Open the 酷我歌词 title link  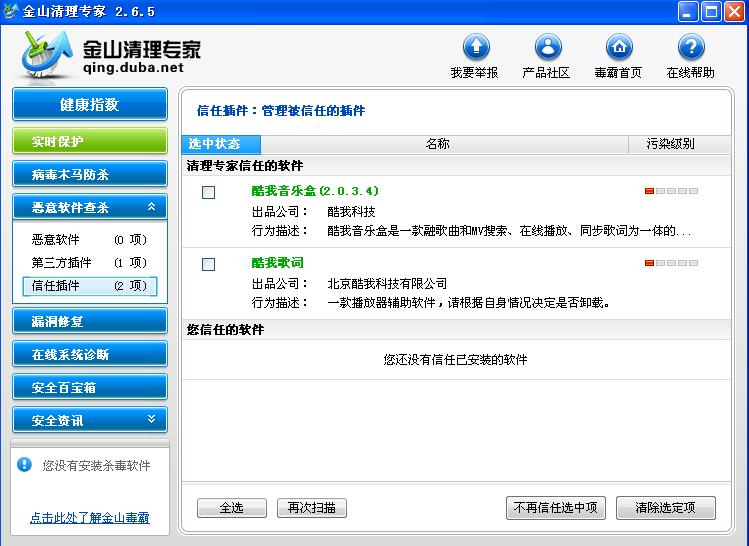point(277,263)
